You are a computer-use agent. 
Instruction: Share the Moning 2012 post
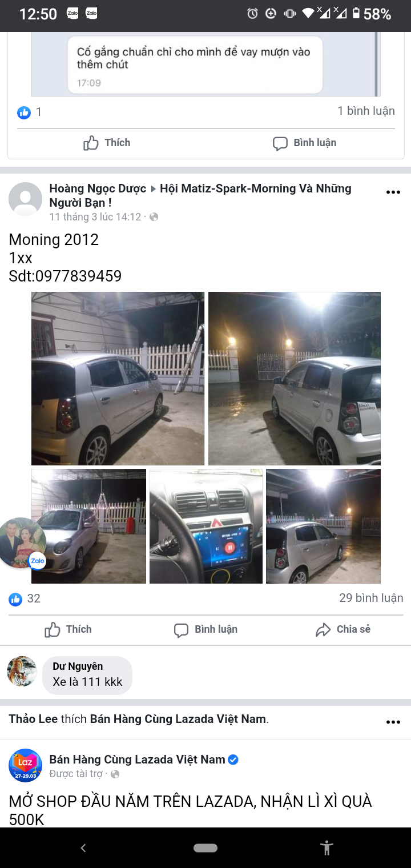343,629
